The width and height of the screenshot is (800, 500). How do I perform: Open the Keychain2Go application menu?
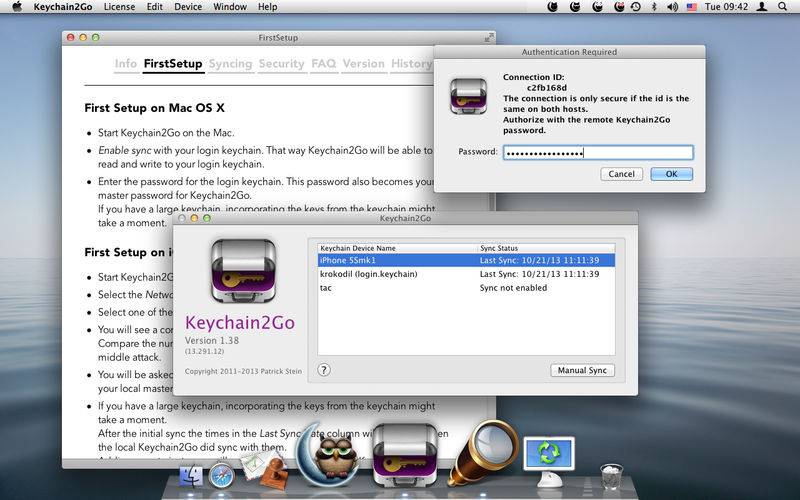point(63,7)
